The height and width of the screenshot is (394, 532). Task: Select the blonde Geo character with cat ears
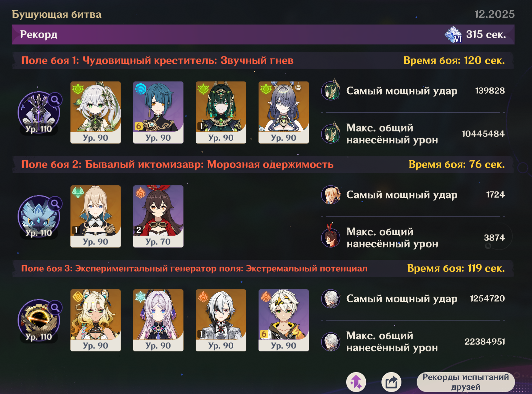96,320
